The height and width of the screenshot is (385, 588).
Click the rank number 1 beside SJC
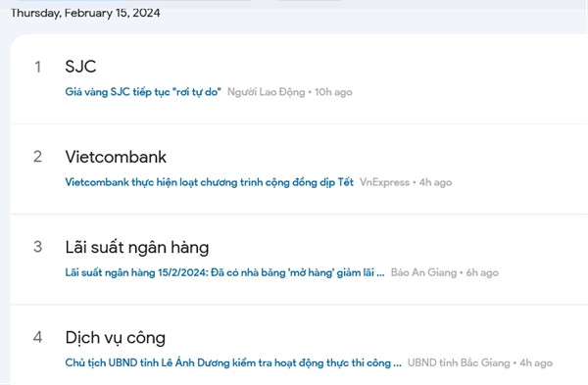pyautogui.click(x=38, y=67)
